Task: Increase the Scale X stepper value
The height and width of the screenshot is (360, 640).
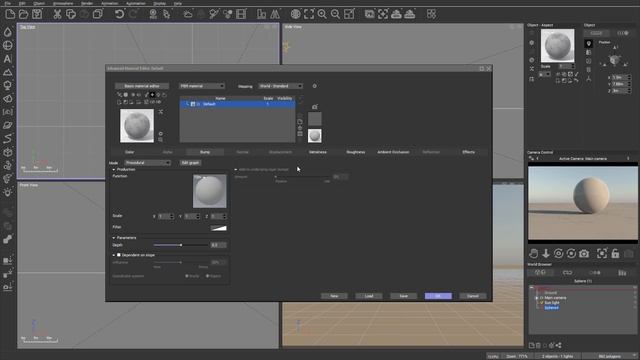Action: point(172,215)
